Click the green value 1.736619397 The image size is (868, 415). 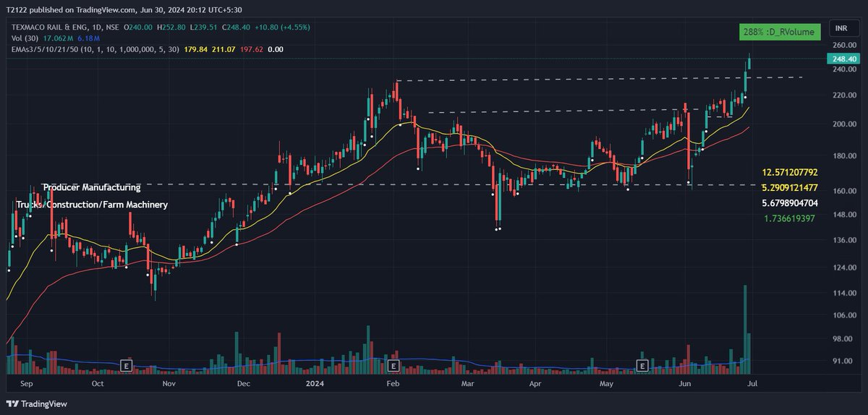(x=790, y=218)
